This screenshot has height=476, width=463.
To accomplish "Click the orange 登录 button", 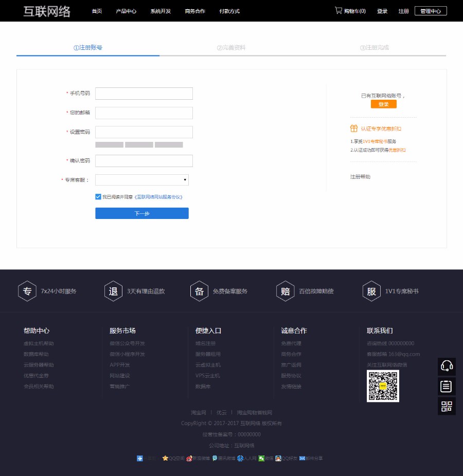I will 383,103.
